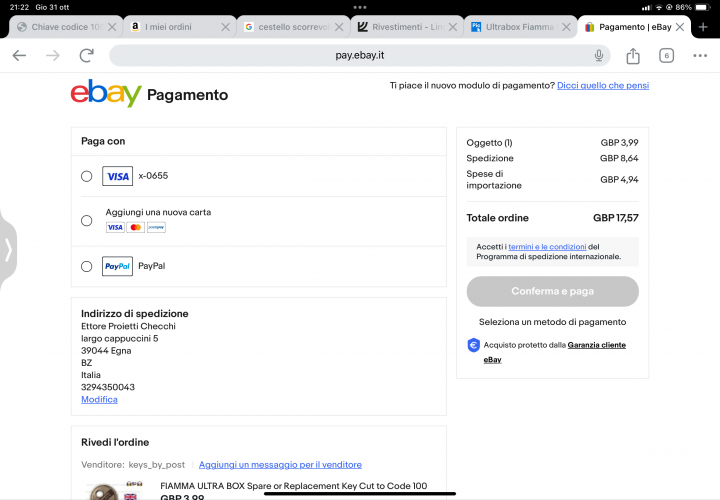Choose PayPal as payment method
This screenshot has width=720, height=500.
pos(87,266)
